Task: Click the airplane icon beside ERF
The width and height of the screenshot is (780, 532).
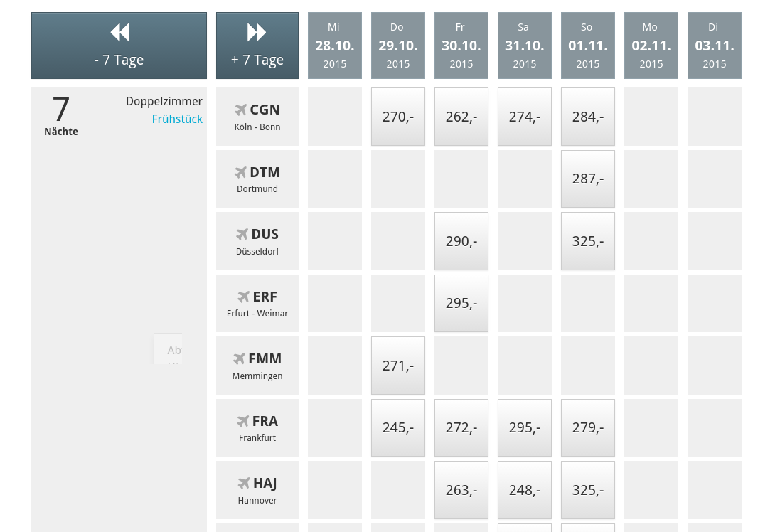Action: coord(244,297)
